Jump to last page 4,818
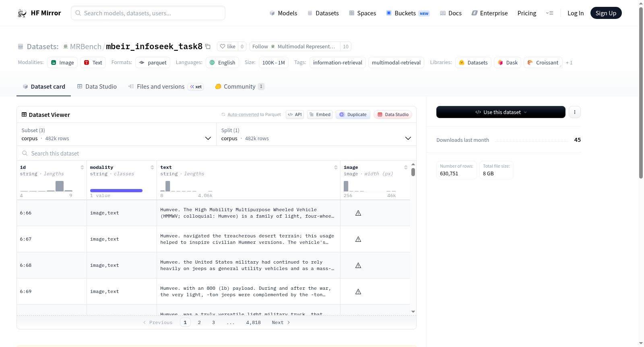Screen dimensions: 644x347 254,322
